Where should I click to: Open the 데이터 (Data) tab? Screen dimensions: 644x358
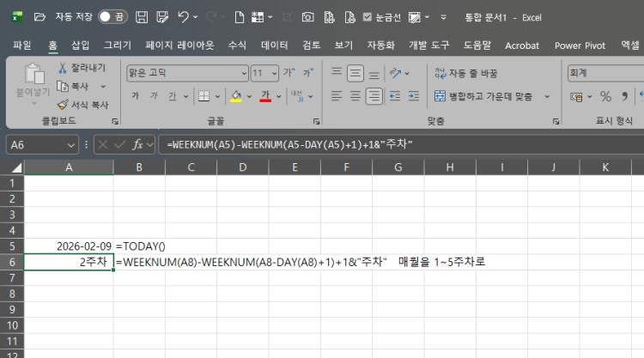click(275, 46)
